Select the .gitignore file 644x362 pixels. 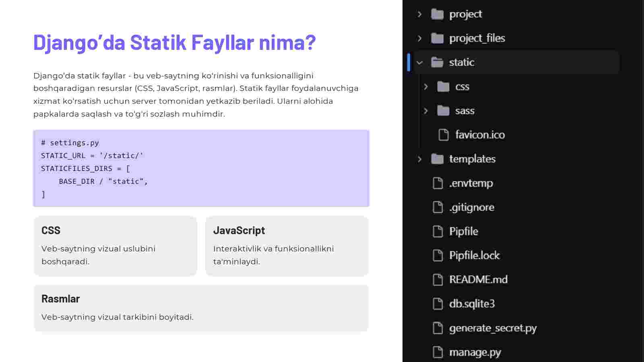click(471, 207)
